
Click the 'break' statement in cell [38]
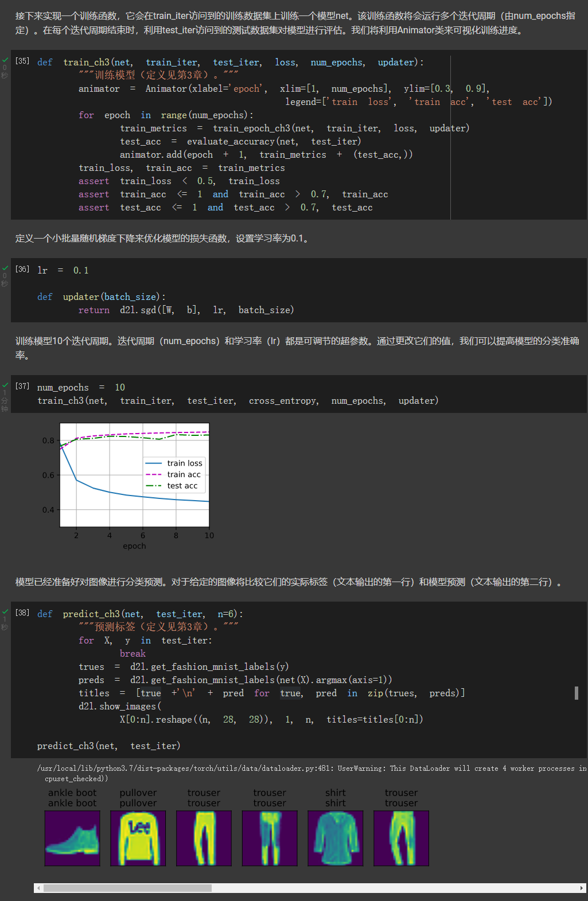click(x=133, y=653)
